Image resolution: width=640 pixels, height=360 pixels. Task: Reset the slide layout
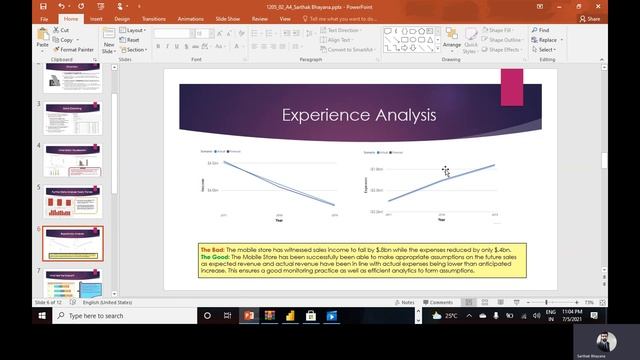[129, 40]
